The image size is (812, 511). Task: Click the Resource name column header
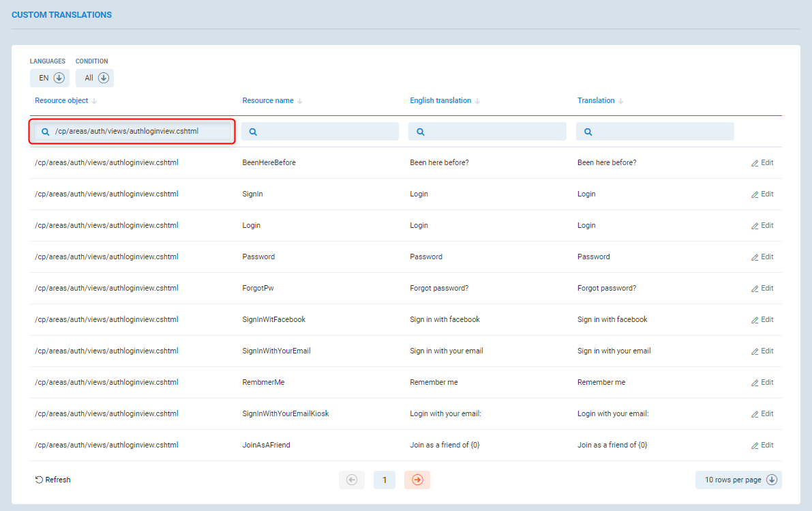(x=267, y=100)
